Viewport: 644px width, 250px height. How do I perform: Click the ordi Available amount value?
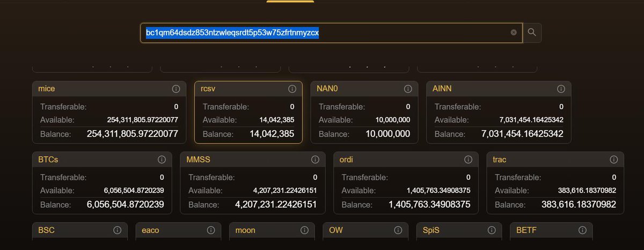click(x=438, y=190)
